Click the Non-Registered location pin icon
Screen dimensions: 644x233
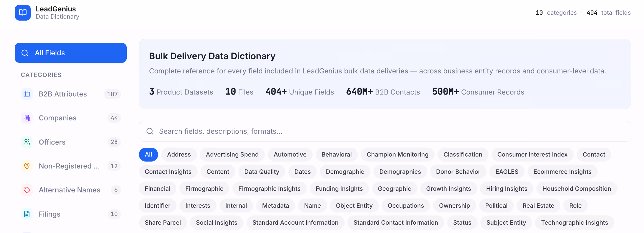coord(27,166)
